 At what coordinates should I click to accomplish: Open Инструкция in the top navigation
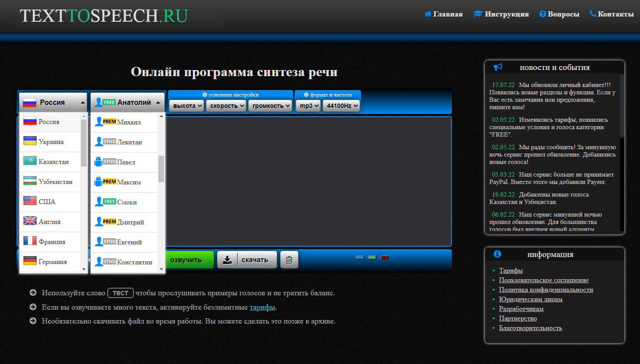click(507, 14)
